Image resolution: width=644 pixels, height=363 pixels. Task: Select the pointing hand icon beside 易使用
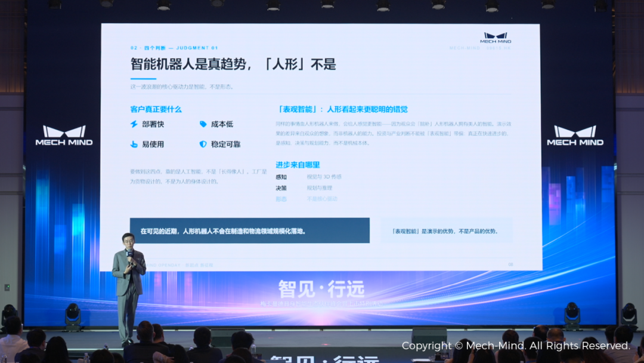134,144
